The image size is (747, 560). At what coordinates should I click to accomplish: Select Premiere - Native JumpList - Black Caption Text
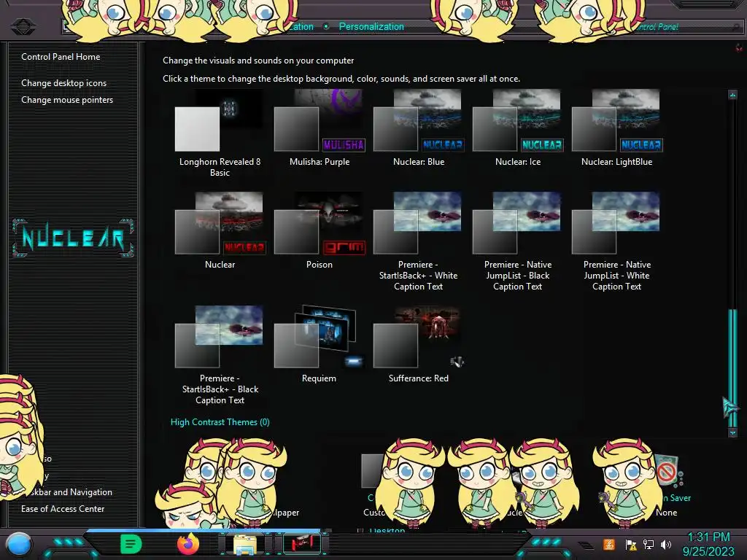click(x=518, y=242)
